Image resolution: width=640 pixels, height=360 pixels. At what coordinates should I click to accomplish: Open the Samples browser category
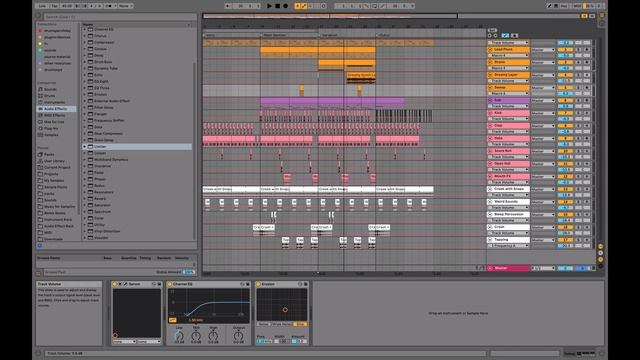pyautogui.click(x=51, y=135)
